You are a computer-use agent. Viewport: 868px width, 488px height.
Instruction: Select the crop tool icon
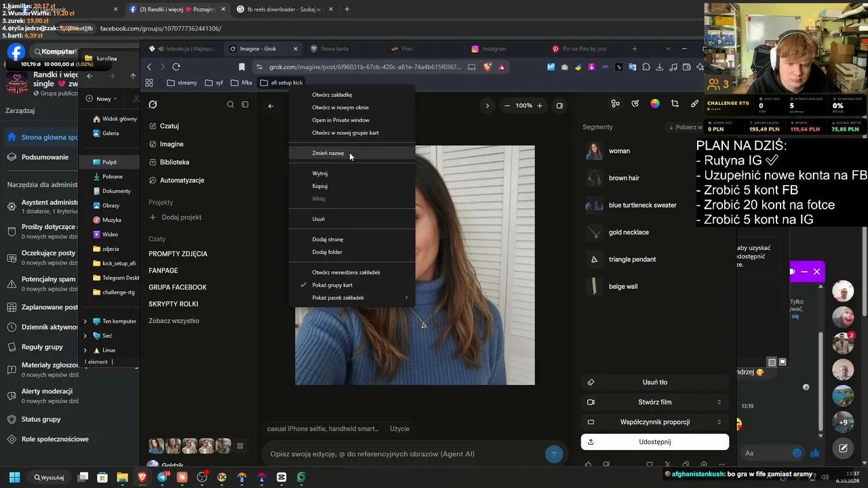tap(675, 104)
